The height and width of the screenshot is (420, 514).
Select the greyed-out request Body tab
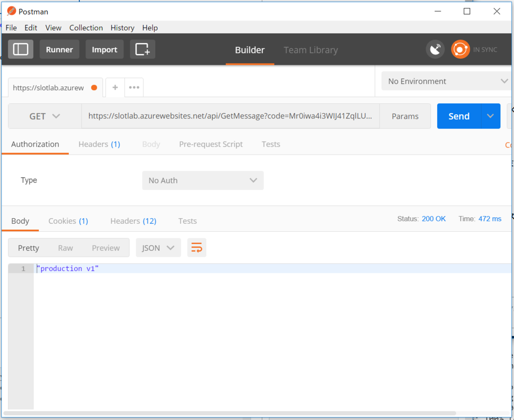pyautogui.click(x=151, y=144)
